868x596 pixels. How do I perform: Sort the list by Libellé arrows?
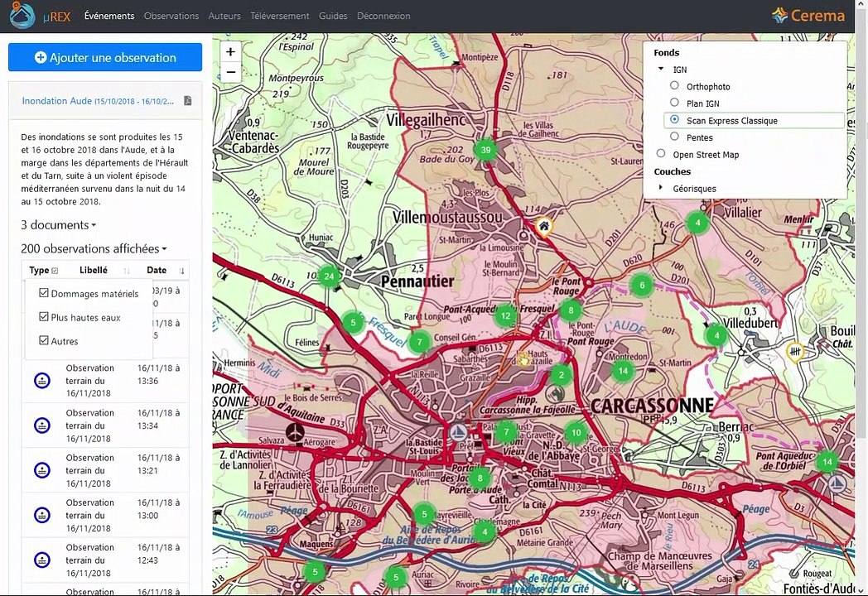point(127,271)
